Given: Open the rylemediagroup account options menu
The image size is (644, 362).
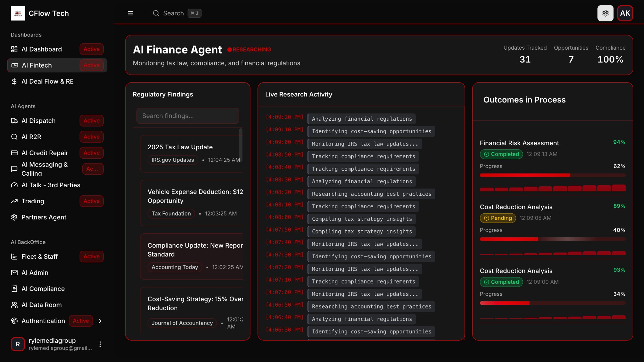Looking at the screenshot, I should (100, 344).
